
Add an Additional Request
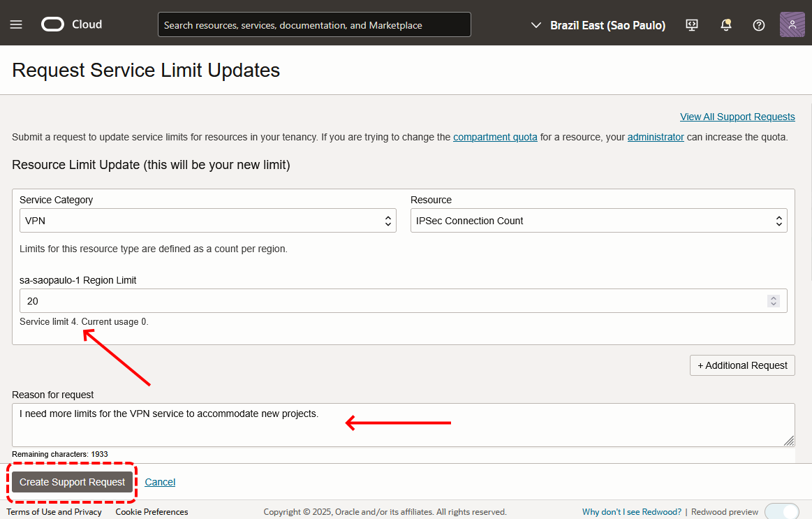point(742,365)
